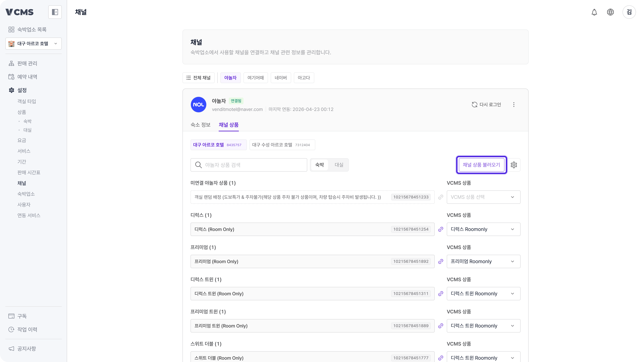Open 상품 settings item
The image size is (644, 362).
pyautogui.click(x=22, y=112)
